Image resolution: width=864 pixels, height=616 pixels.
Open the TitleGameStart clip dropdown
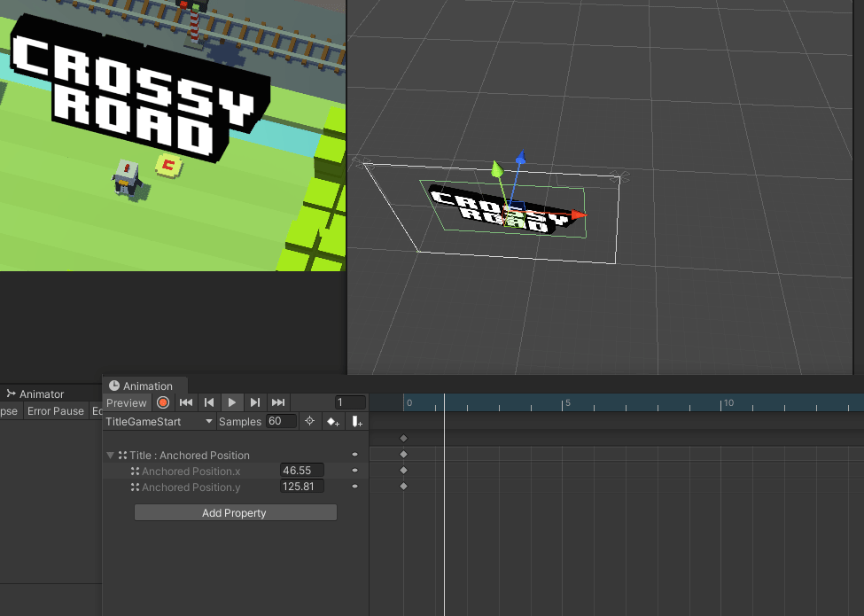pos(159,422)
